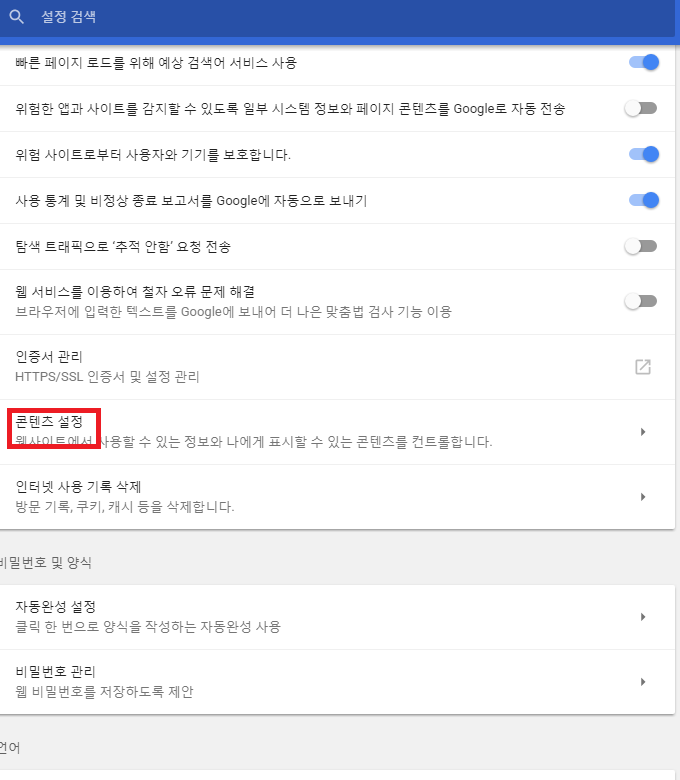Viewport: 680px width, 780px height.
Task: Open 인터넷 사용 기록 삭제 entry
Action: (x=337, y=497)
